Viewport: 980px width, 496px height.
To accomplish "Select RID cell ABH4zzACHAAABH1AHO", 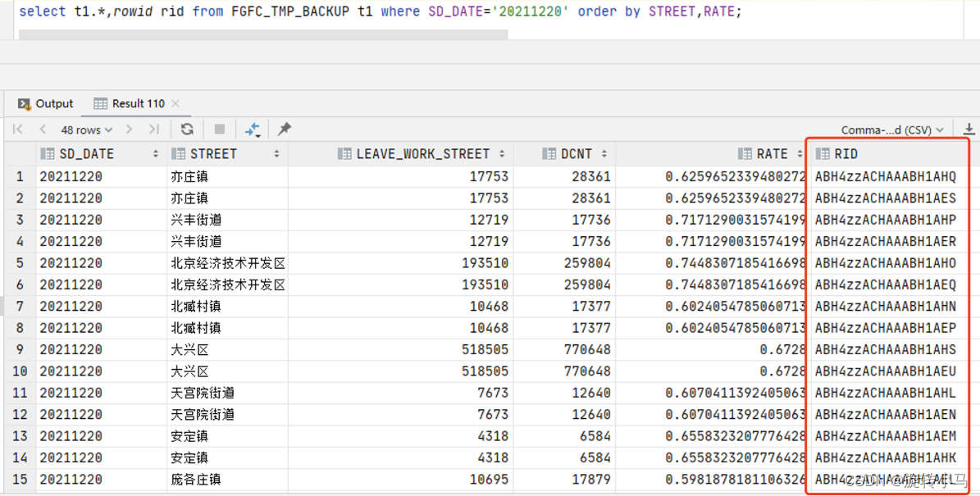I will (889, 263).
